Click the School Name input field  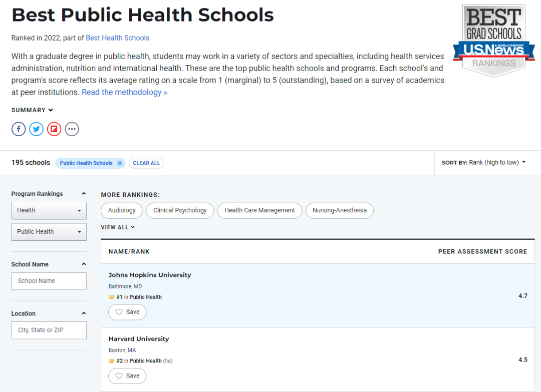pos(49,281)
